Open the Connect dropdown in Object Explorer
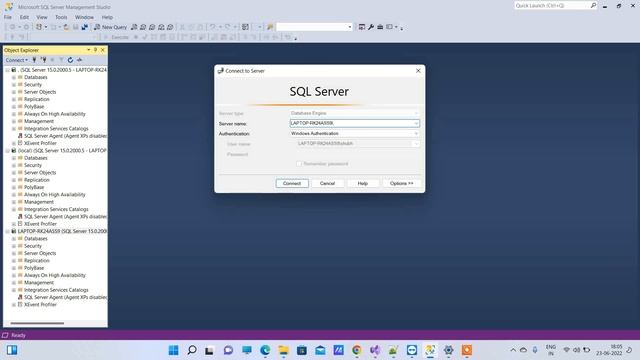Image resolution: width=640 pixels, height=360 pixels. 17,60
